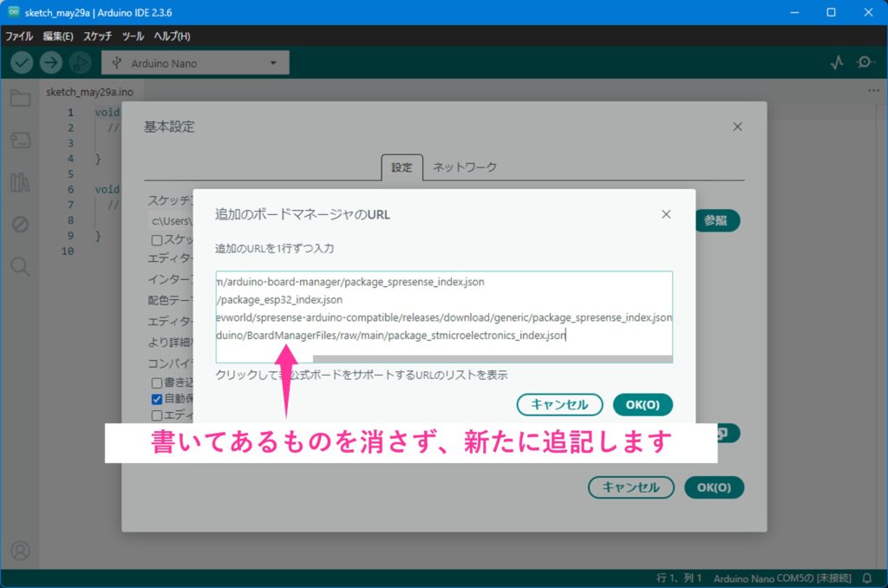Click the unofficial board URL list link
Screen dimensions: 888x588
[362, 375]
